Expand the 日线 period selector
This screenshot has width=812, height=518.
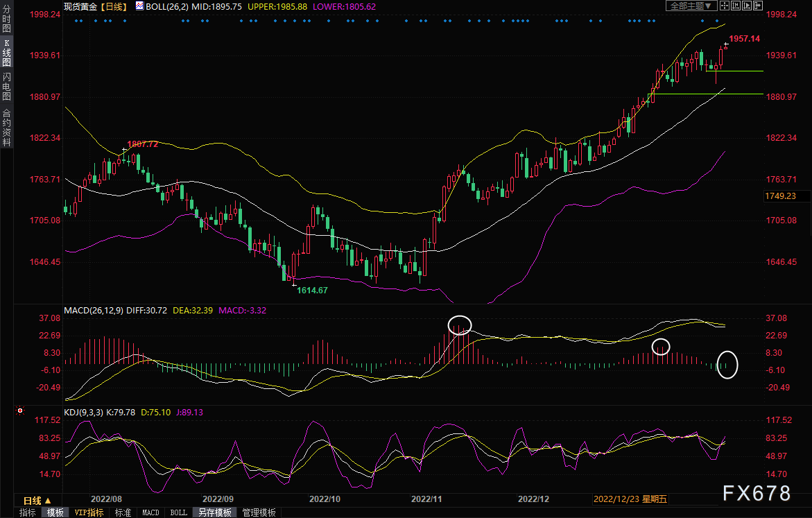click(x=37, y=500)
